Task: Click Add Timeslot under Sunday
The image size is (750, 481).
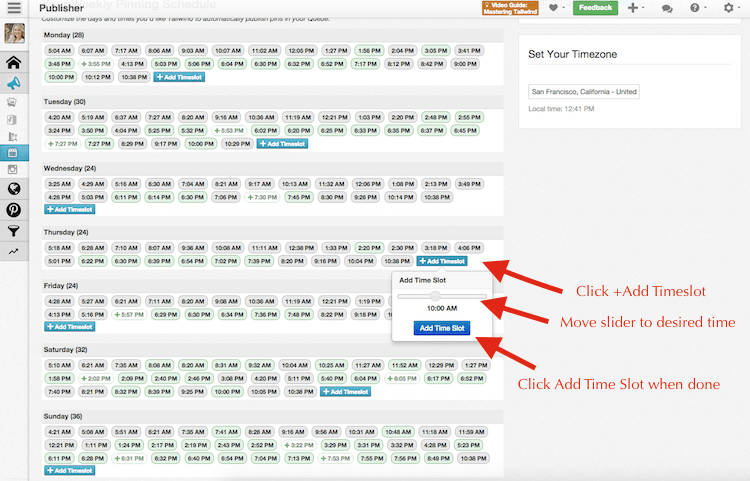Action: (x=69, y=470)
